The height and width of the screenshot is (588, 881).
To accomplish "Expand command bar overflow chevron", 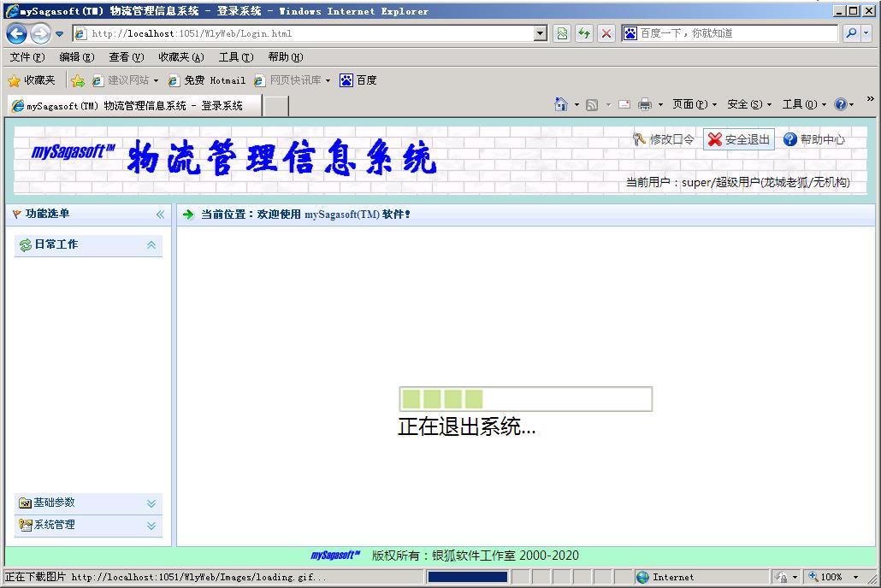I will [871, 99].
